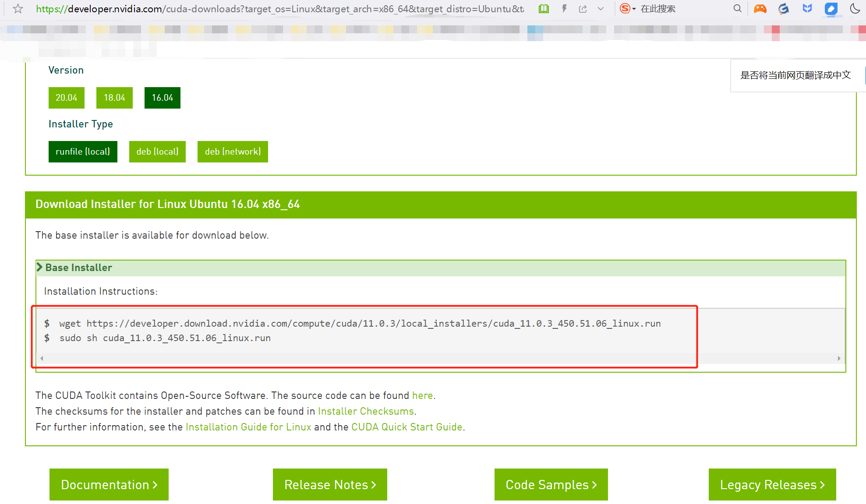Choose deb (local) installer type
The height and width of the screenshot is (504, 866).
point(157,152)
